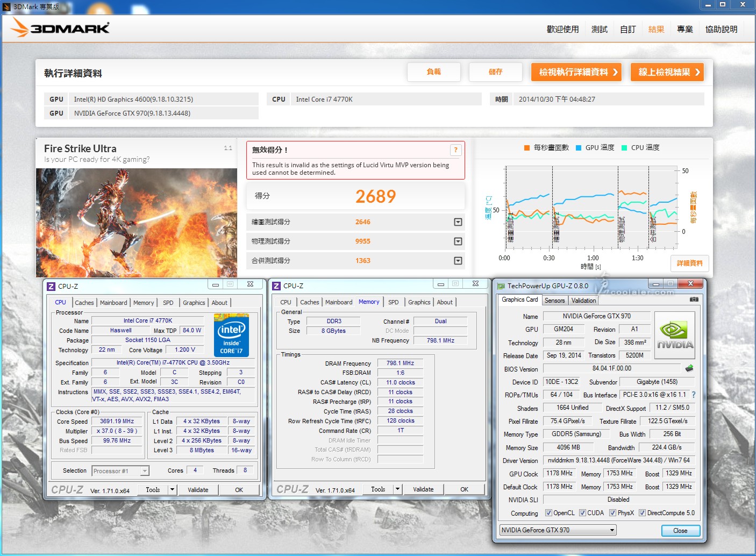Click the BIOS save icon in GPU-Z
This screenshot has width=756, height=556.
coord(689,368)
